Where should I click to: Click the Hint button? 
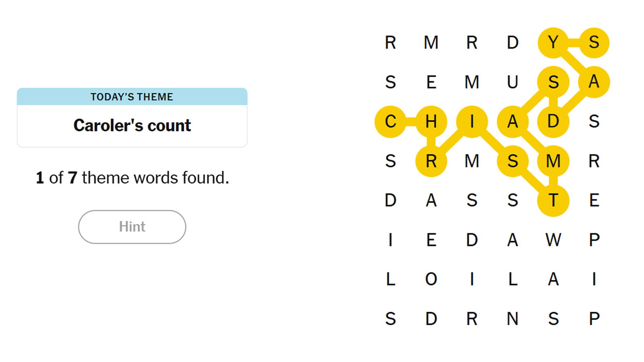point(132,227)
